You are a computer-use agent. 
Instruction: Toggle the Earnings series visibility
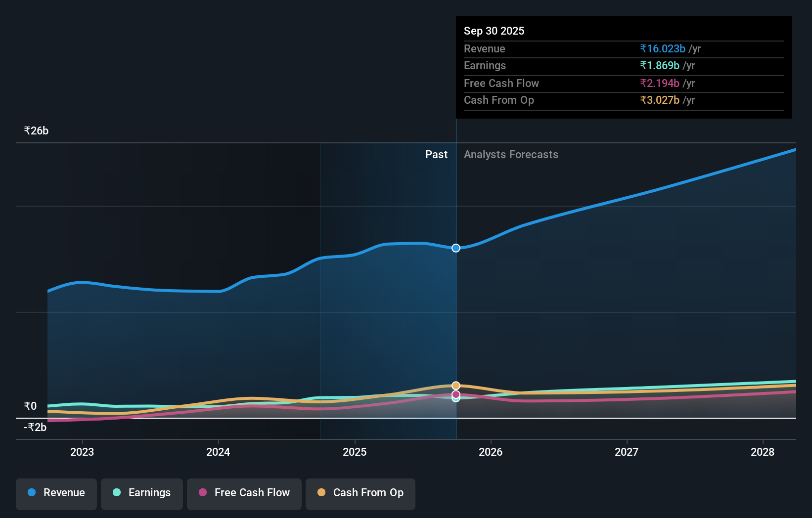click(142, 494)
